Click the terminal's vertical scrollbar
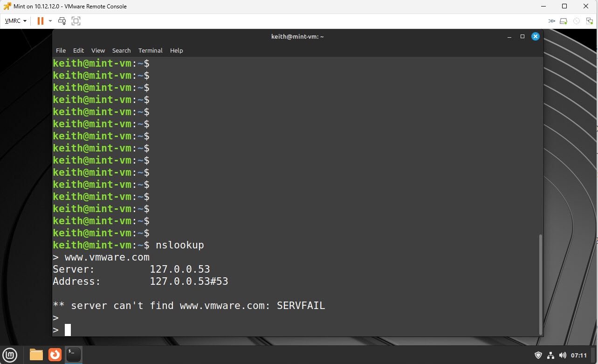This screenshot has height=364, width=598. [541, 283]
